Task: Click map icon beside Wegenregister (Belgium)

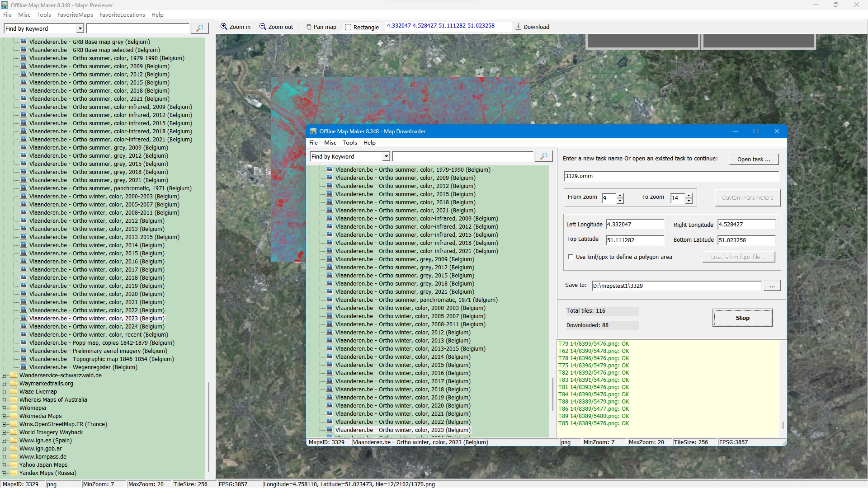Action: point(24,367)
